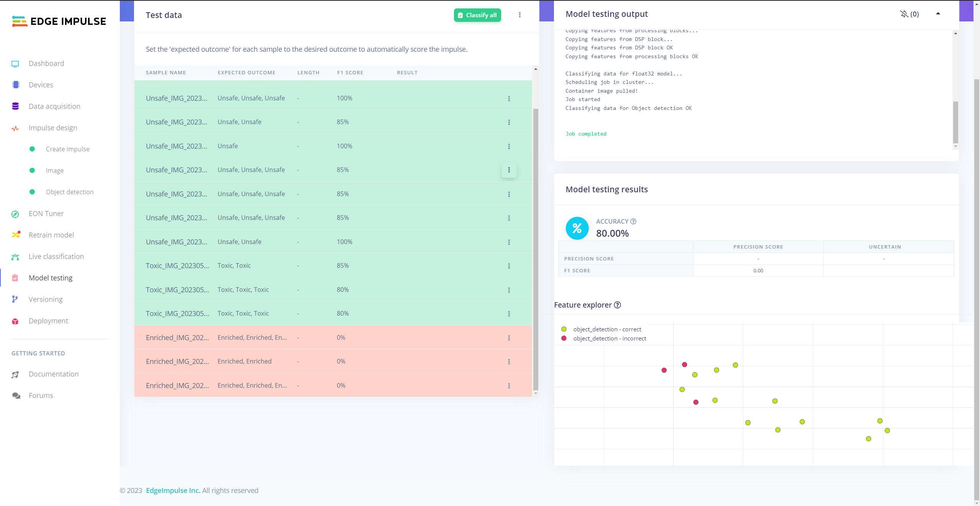Viewport: 980px width, 506px height.
Task: Click the Retrain model shuffle icon
Action: pyautogui.click(x=15, y=235)
